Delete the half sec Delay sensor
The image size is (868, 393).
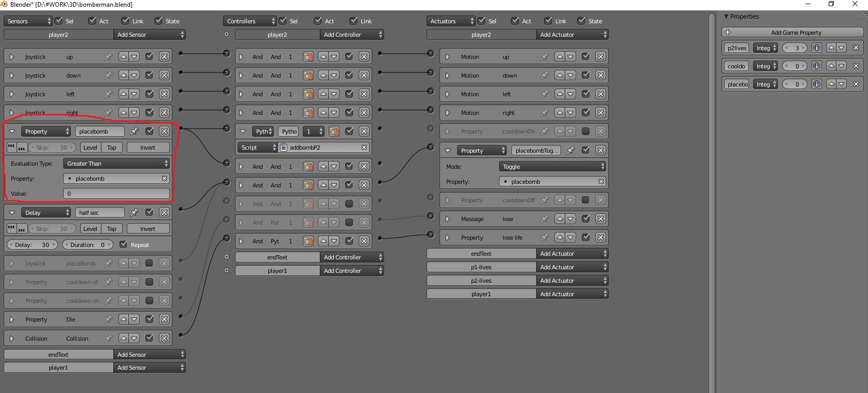point(164,213)
